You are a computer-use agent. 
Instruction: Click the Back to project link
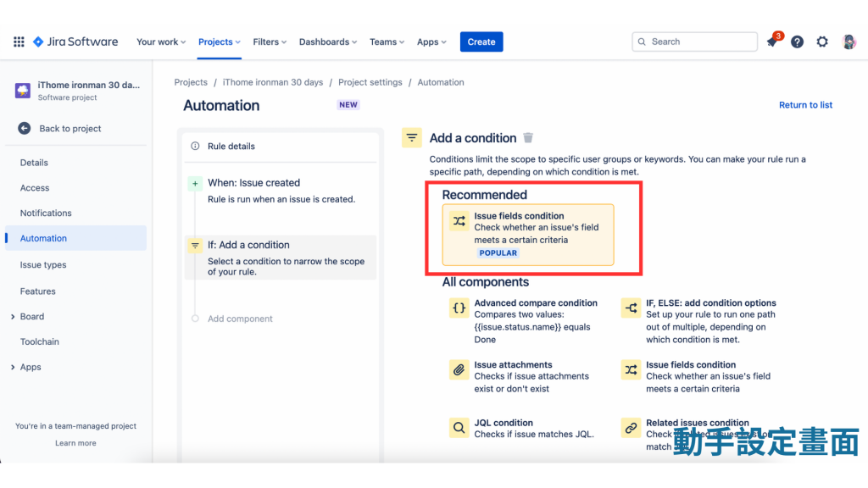coord(70,129)
